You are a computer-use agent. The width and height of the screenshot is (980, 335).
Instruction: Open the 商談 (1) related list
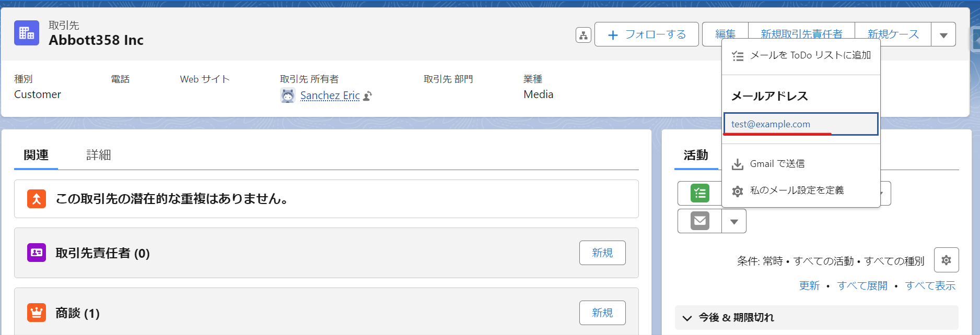[x=77, y=313]
